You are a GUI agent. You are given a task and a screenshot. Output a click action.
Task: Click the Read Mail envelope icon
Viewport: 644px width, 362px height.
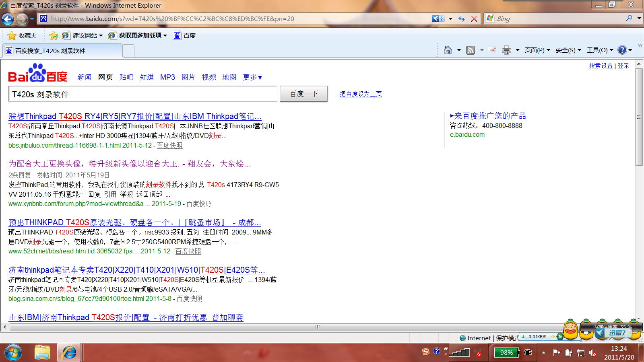[x=492, y=50]
